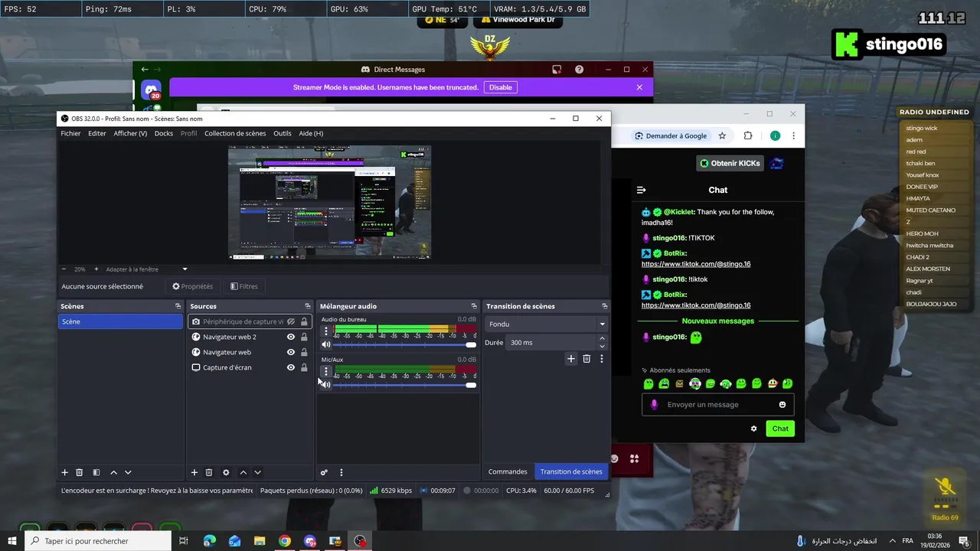Disable Discord Streamer Mode via Disable button
This screenshot has width=980, height=551.
[501, 87]
